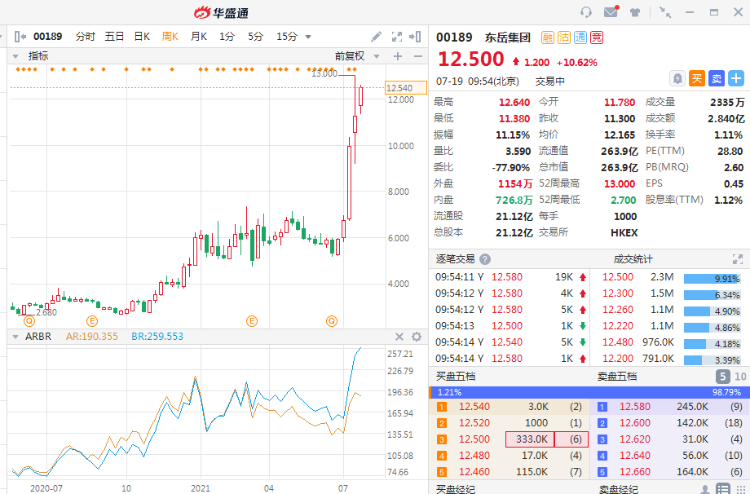The height and width of the screenshot is (494, 750).
Task: Click the 09:54:13 trade row 12.500
Action: point(510,326)
